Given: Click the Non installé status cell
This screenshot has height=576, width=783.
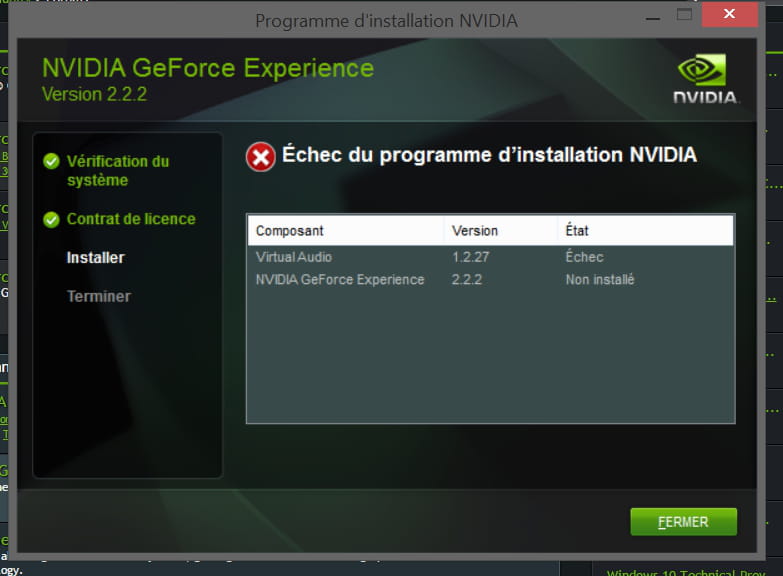Looking at the screenshot, I should tap(600, 279).
